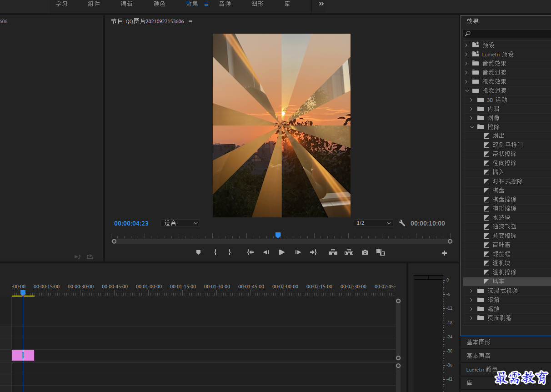This screenshot has width=551, height=392.
Task: Click the Effects panel search field
Action: tap(507, 34)
